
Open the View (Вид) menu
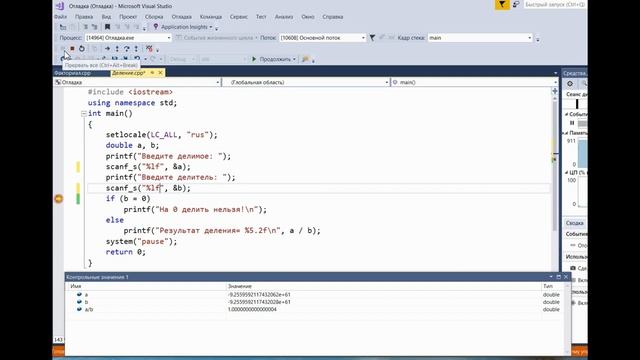106,17
